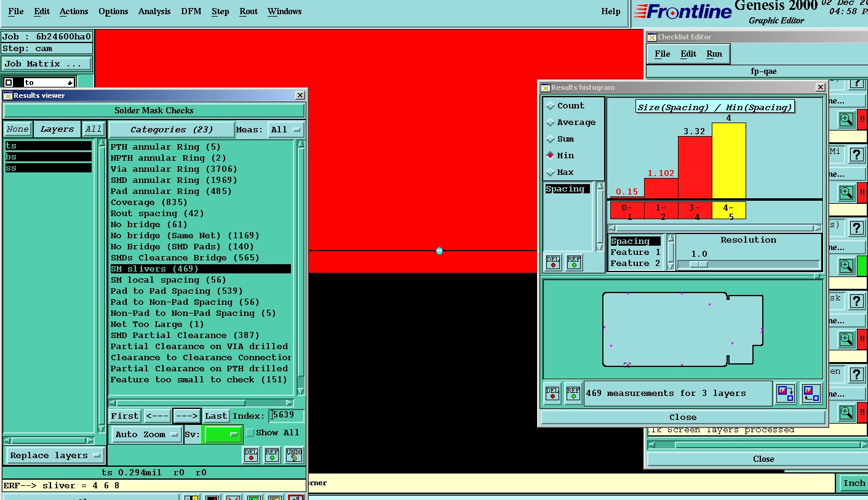The image size is (868, 500).
Task: Open the Auto Zoom dropdown
Action: (146, 434)
